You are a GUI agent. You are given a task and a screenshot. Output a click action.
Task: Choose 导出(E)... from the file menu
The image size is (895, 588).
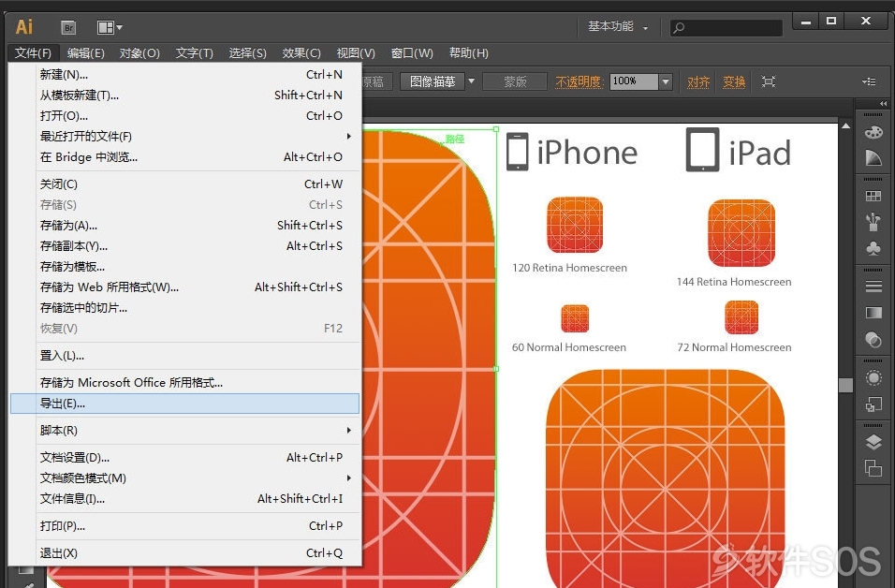point(185,403)
